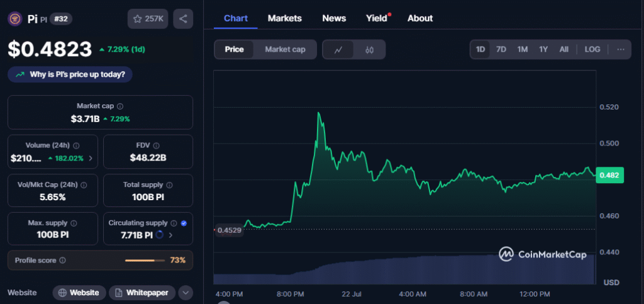Select the Market cap chart view

click(x=285, y=49)
